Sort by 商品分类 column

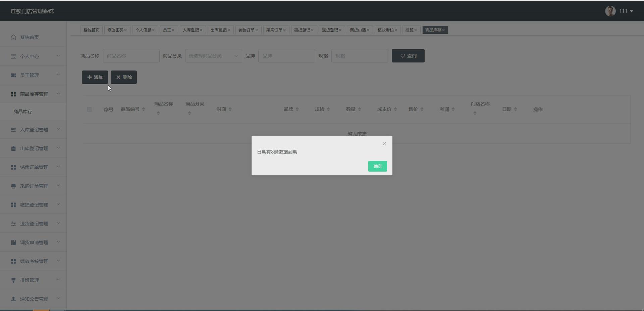pyautogui.click(x=190, y=113)
